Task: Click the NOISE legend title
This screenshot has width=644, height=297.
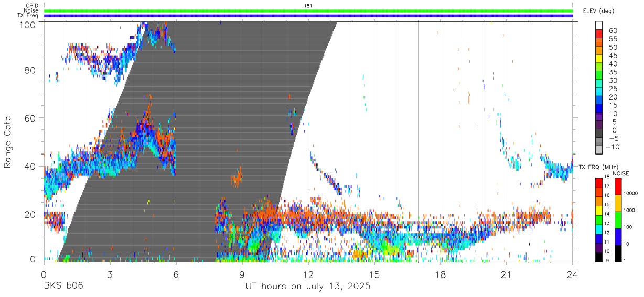Action: coord(621,173)
